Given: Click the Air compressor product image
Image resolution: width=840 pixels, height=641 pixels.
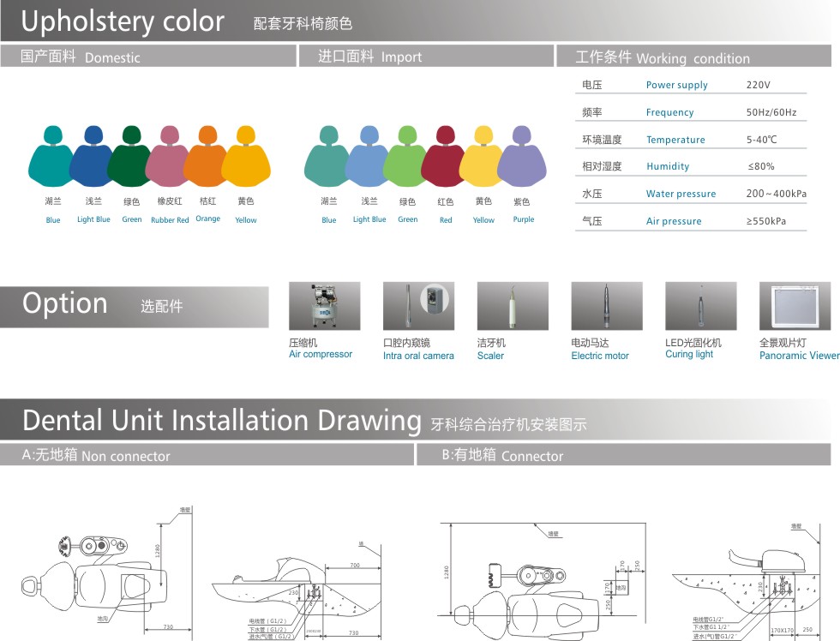Looking at the screenshot, I should coord(324,306).
